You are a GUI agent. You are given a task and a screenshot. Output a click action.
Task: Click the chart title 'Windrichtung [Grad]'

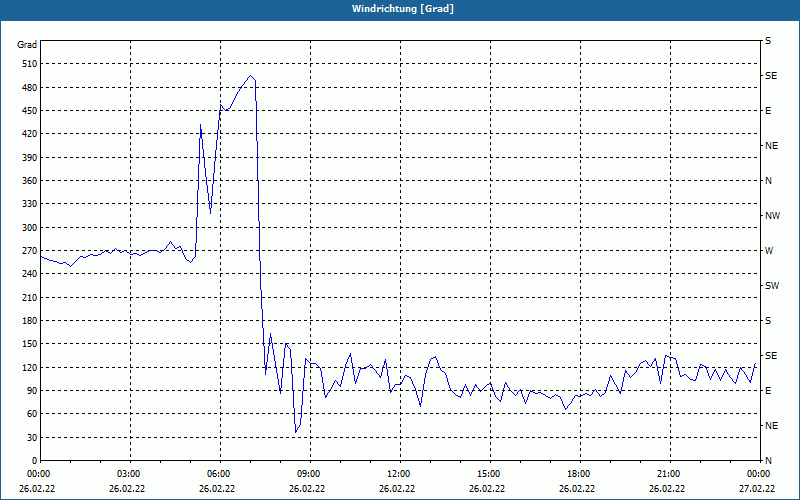[403, 9]
